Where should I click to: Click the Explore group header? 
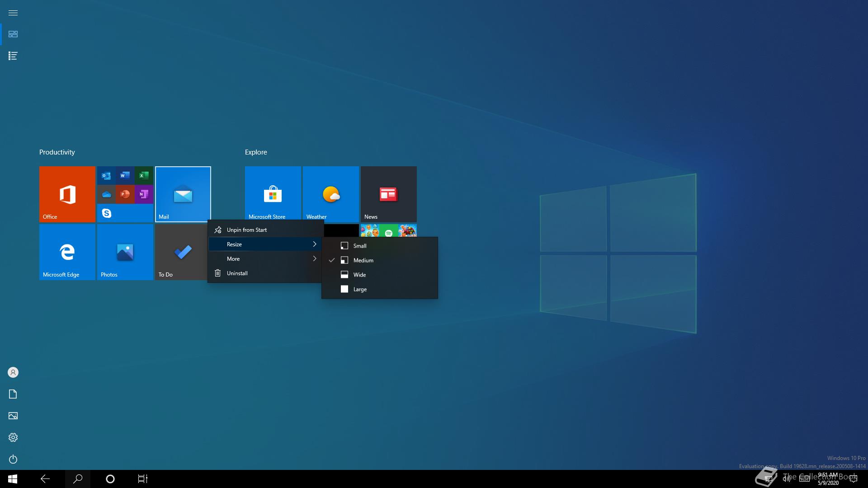point(256,152)
